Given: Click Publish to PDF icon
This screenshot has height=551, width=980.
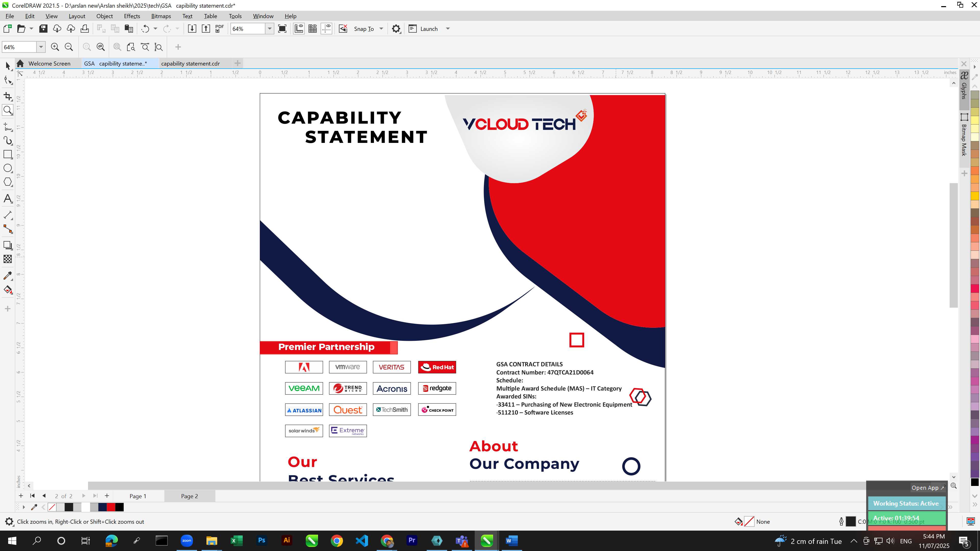Looking at the screenshot, I should click(x=219, y=29).
